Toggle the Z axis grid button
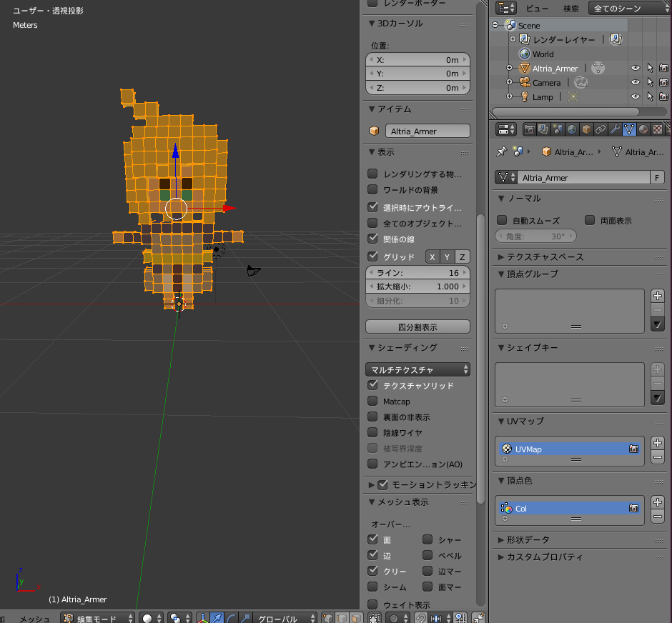672x623 pixels. [462, 257]
